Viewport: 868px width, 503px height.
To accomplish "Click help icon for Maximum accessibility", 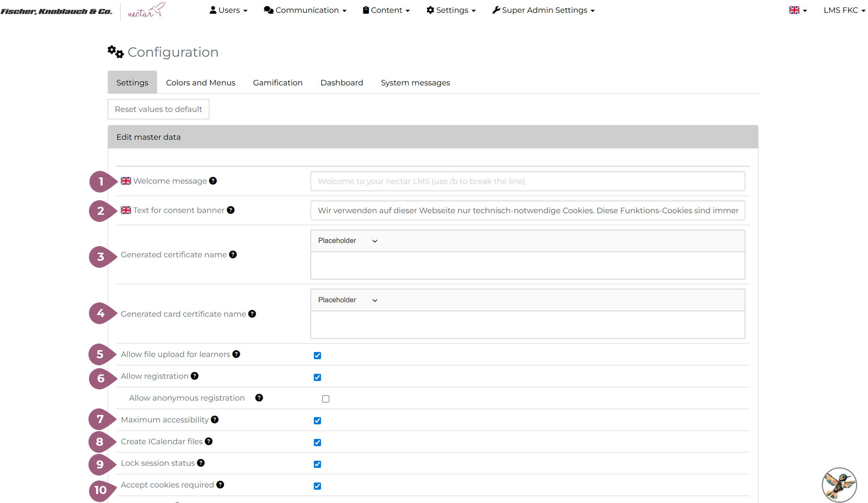I will click(x=215, y=420).
